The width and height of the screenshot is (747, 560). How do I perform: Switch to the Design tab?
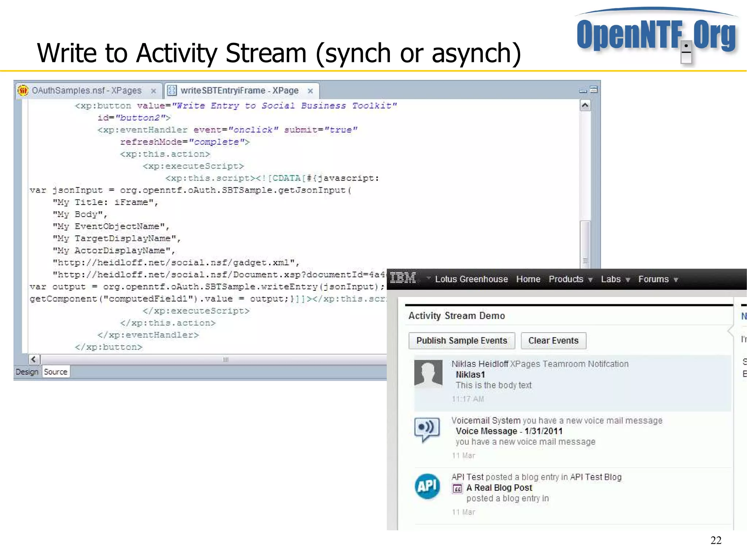click(x=27, y=372)
